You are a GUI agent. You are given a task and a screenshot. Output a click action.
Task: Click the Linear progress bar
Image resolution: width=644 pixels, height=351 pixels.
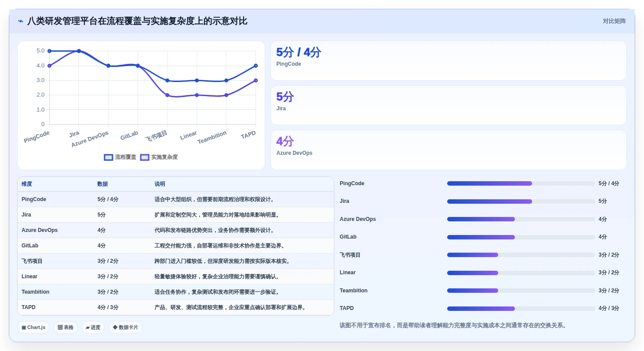[x=521, y=273]
